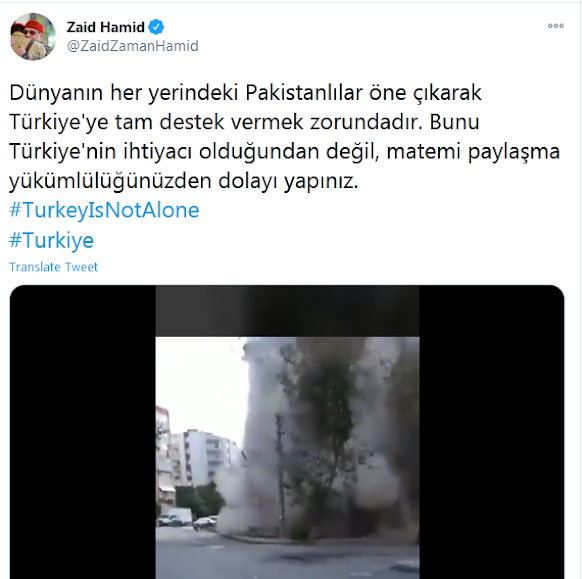Click the Zaid Hamid display name
The image size is (582, 579).
tap(105, 27)
